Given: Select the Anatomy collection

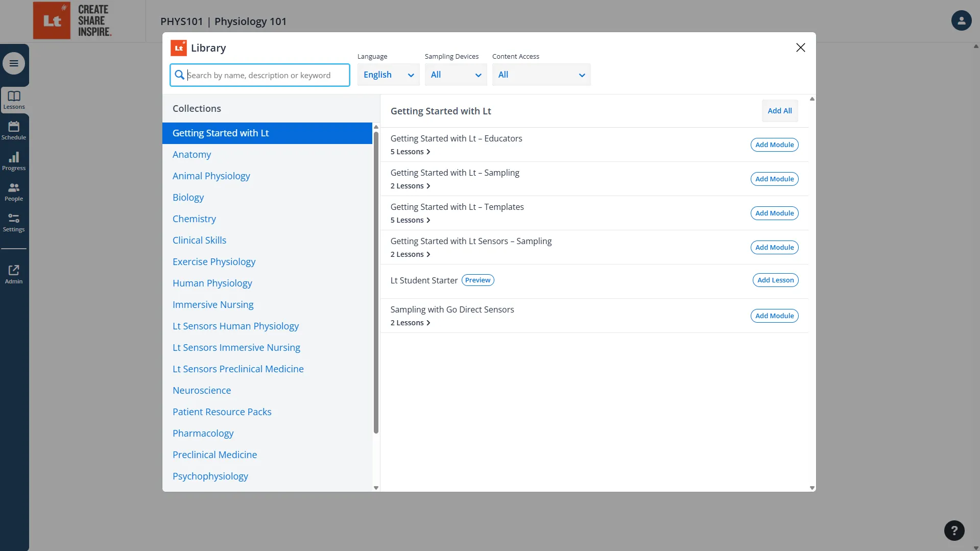Looking at the screenshot, I should point(267,155).
